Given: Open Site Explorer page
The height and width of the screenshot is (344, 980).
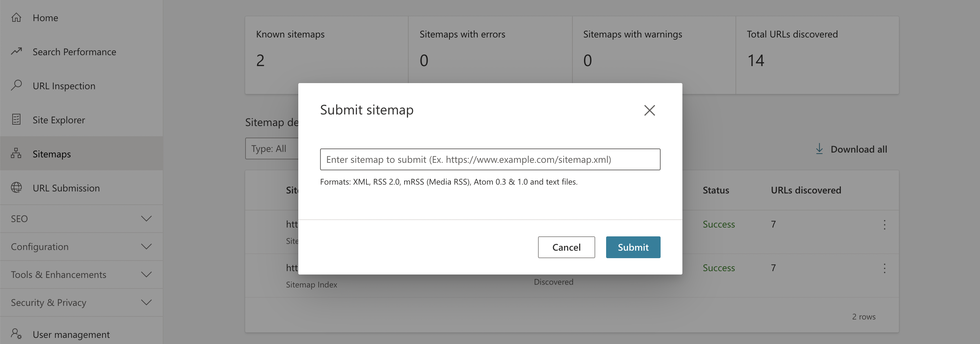Looking at the screenshot, I should point(81,120).
